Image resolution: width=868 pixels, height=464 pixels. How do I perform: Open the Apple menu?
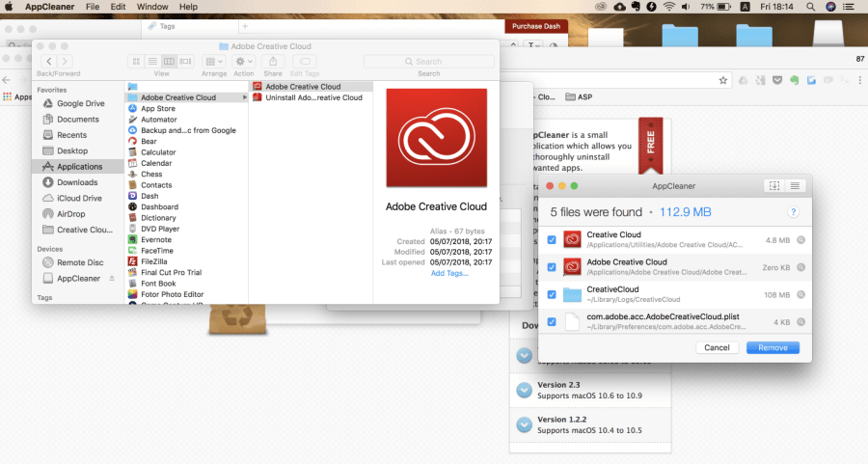(9, 7)
